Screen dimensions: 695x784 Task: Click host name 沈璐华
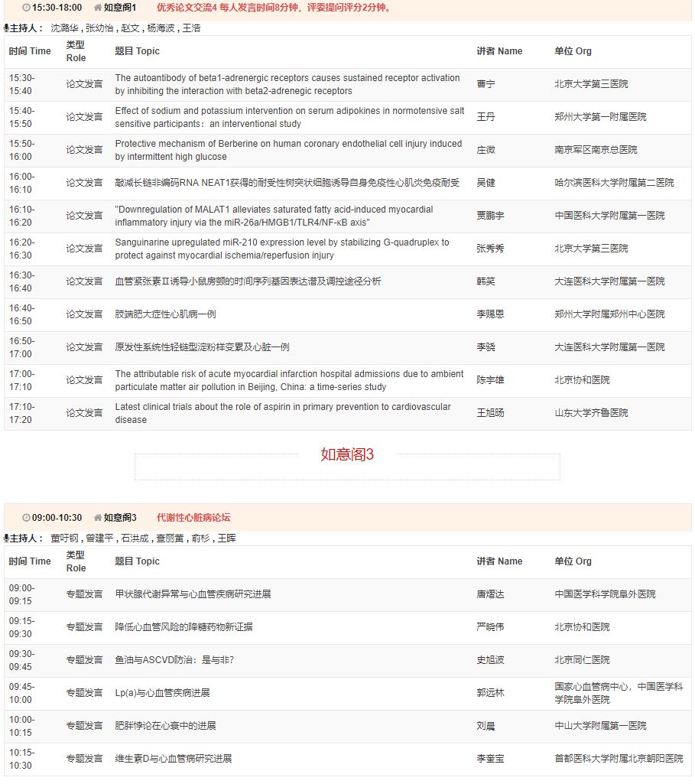pos(64,28)
